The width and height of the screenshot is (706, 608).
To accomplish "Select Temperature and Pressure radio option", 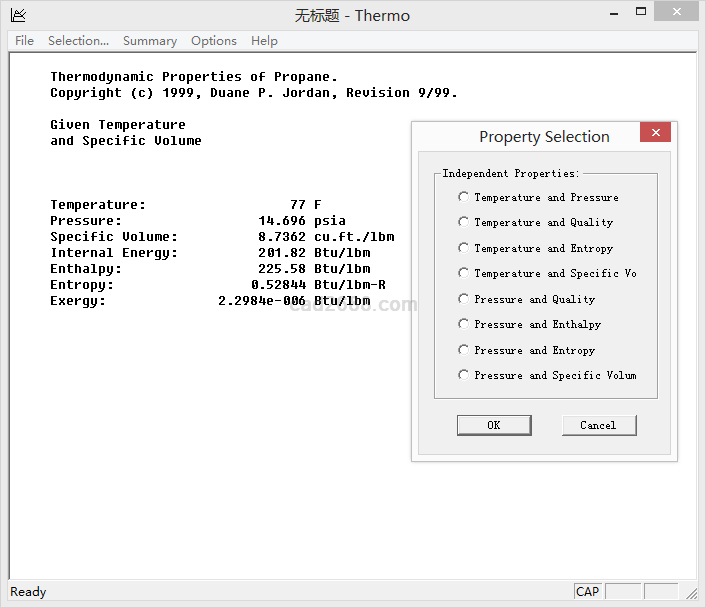I will [463, 197].
